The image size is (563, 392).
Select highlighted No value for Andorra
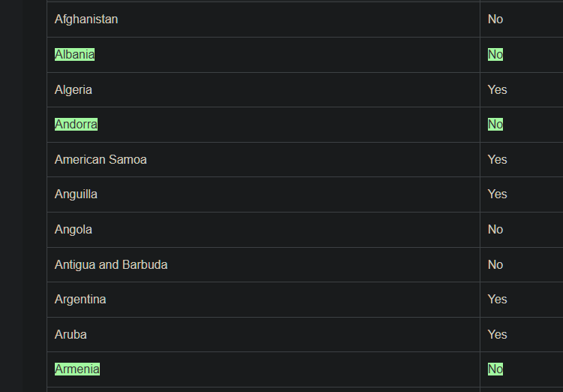point(495,125)
